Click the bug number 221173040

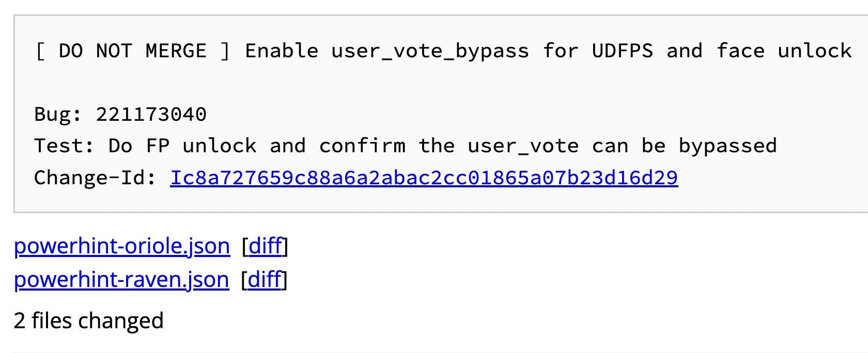coord(151,115)
